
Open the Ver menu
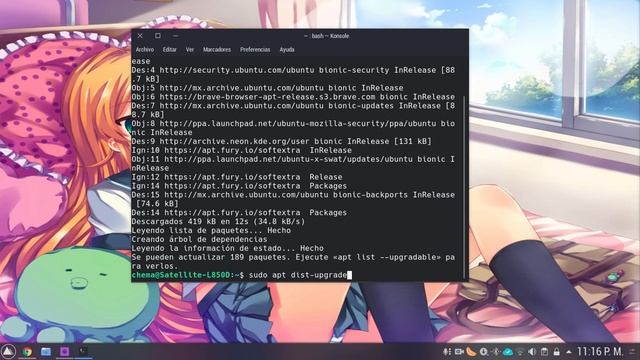[190, 49]
